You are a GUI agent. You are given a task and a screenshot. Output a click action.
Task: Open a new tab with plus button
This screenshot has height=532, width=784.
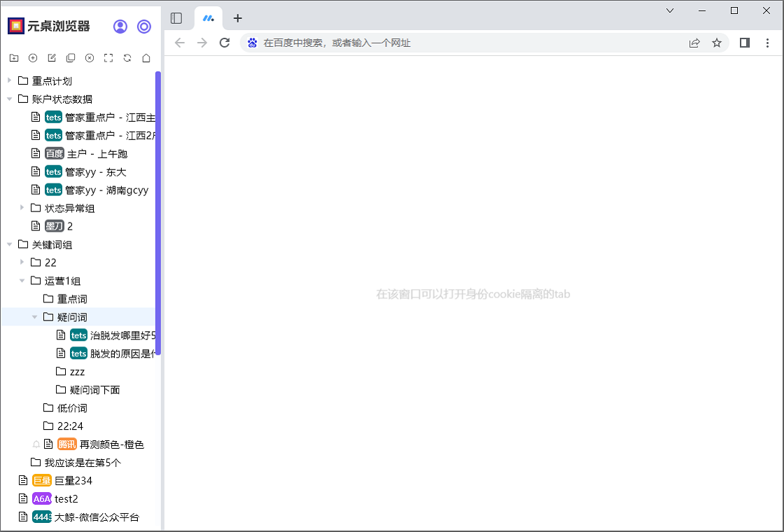click(x=238, y=18)
